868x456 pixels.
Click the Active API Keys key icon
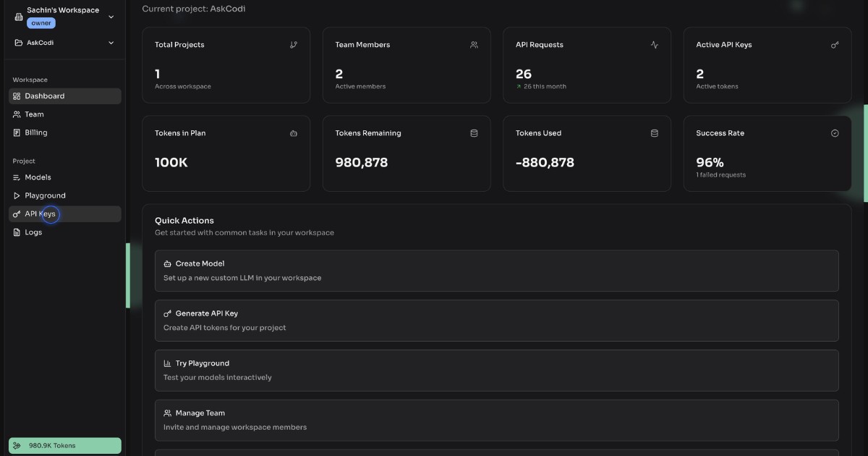tap(835, 45)
